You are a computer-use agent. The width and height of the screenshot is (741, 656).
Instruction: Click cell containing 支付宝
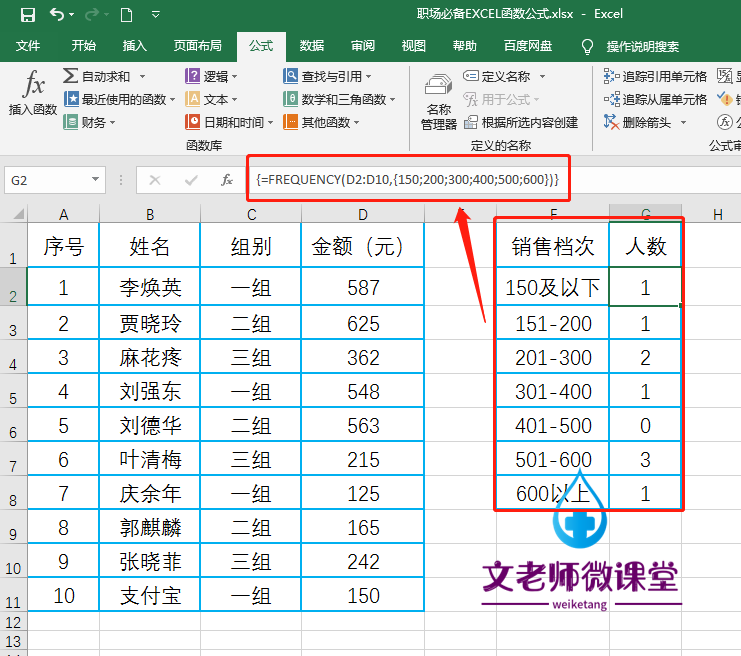tap(150, 596)
